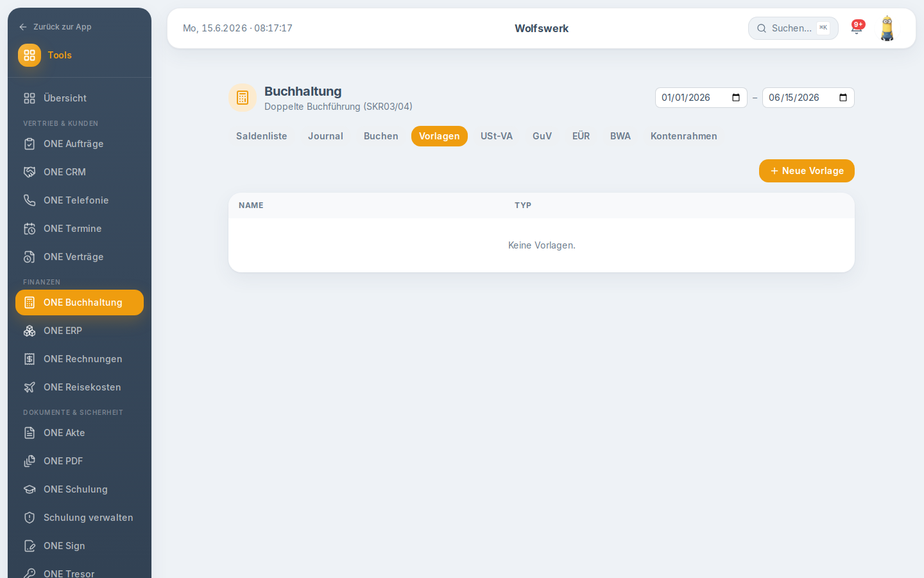This screenshot has height=578, width=924.
Task: Open notifications bell with 9+ badge
Action: [857, 28]
